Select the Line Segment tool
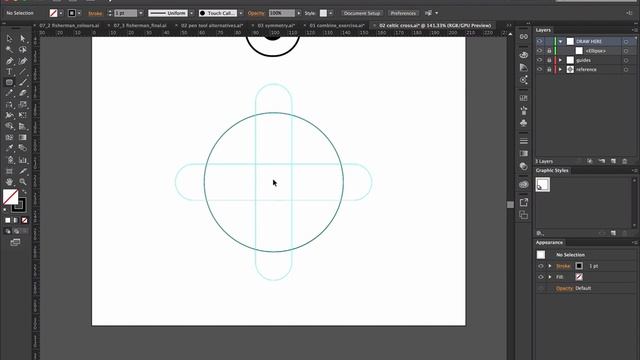The height and width of the screenshot is (360, 640). [23, 72]
